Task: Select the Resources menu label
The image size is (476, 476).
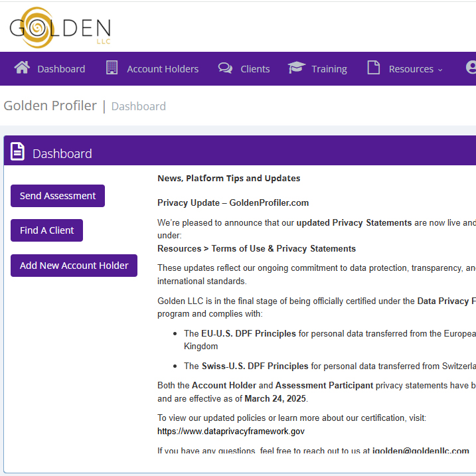Action: 411,69
